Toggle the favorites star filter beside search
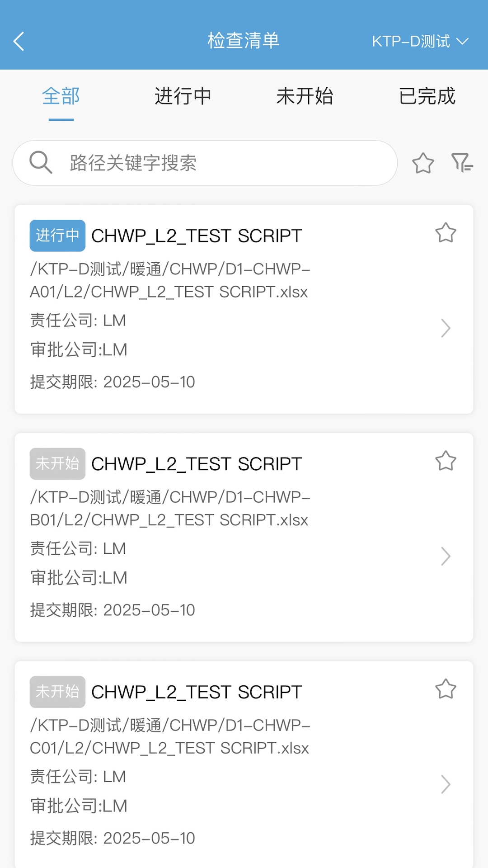The width and height of the screenshot is (488, 868). point(423,163)
